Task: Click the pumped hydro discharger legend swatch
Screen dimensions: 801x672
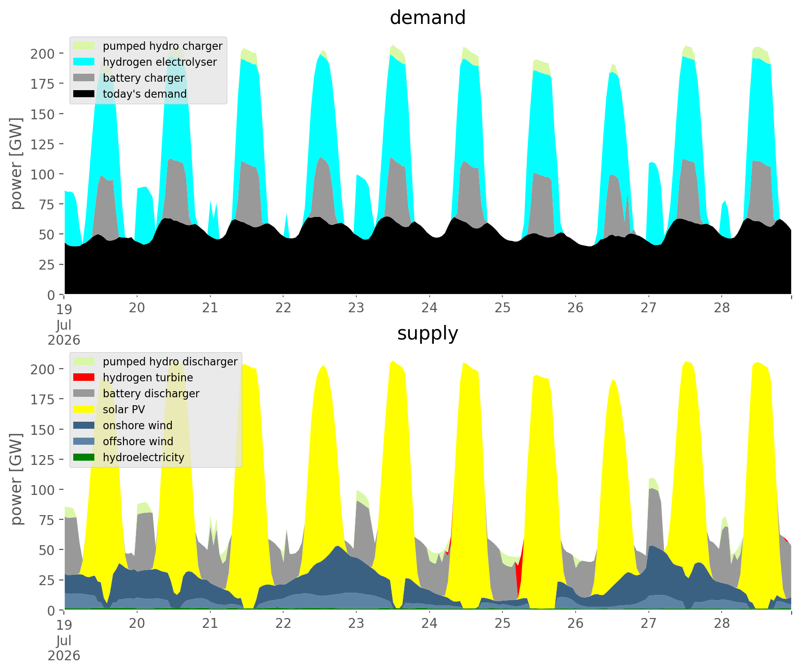Action: point(84,362)
